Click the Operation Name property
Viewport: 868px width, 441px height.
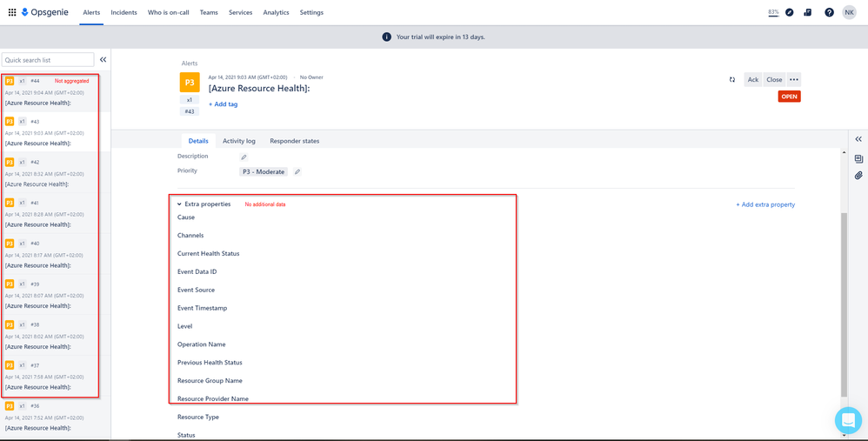click(202, 344)
